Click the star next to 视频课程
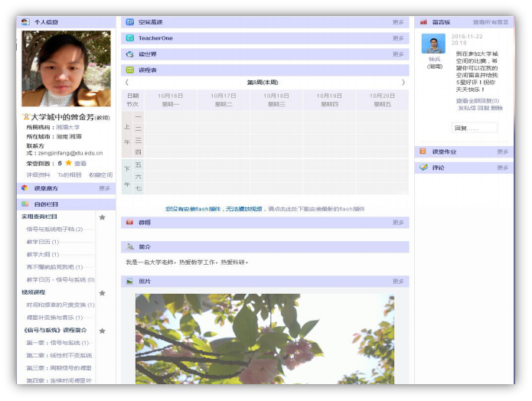Screen dimensions: 532x401 102,293
